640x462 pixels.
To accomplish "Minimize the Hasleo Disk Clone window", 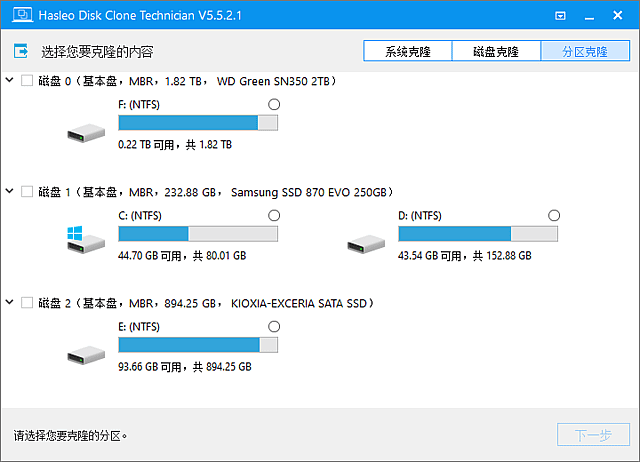I will tap(588, 17).
